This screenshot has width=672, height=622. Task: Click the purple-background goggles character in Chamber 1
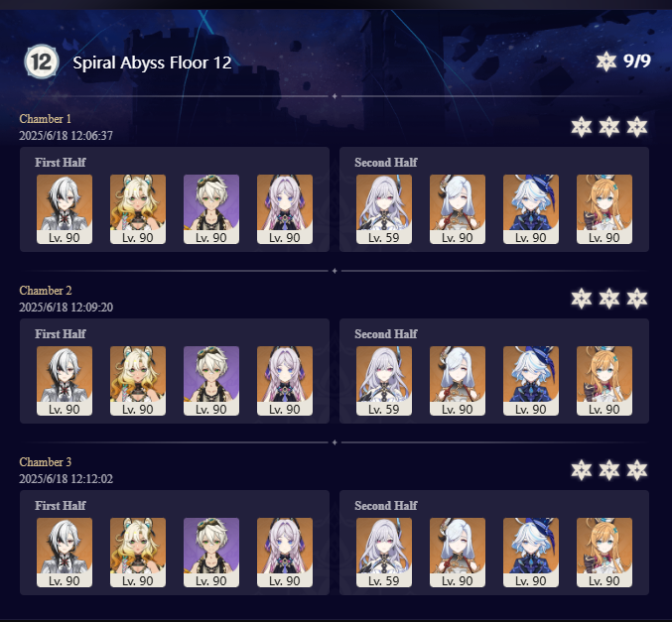(x=211, y=209)
